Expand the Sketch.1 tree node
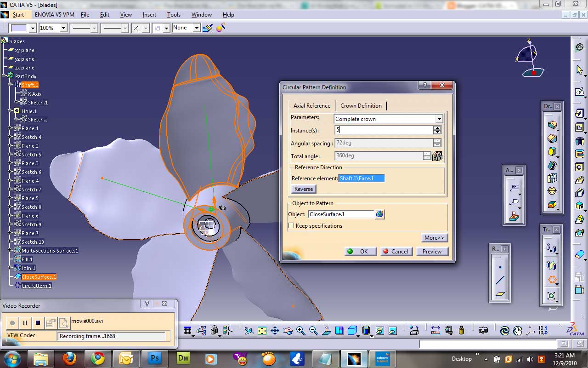 click(x=17, y=102)
